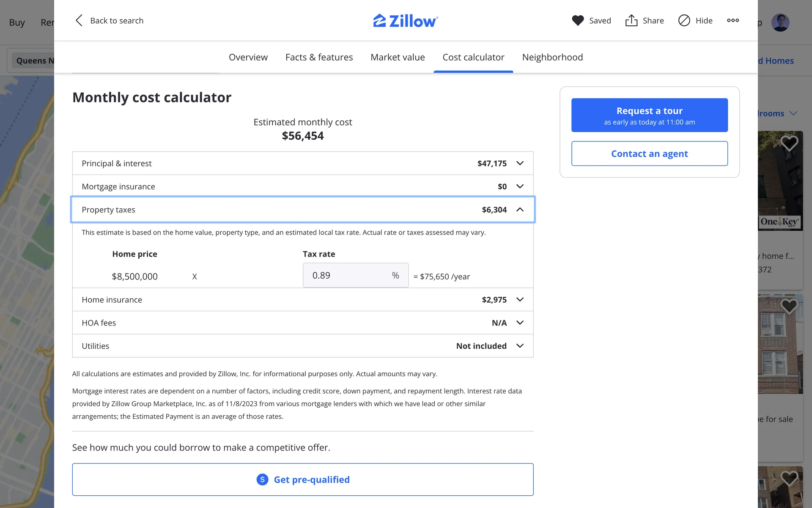
Task: Switch to the Facts & features tab
Action: tap(319, 57)
